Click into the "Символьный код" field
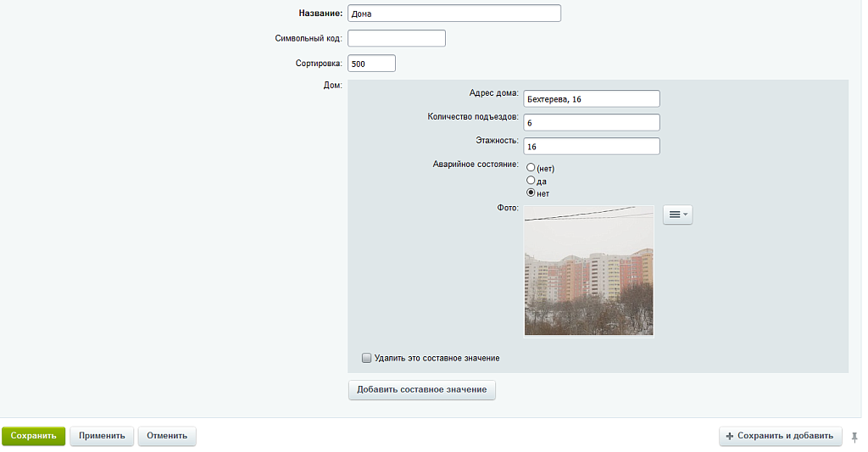Image resolution: width=868 pixels, height=452 pixels. [396, 38]
